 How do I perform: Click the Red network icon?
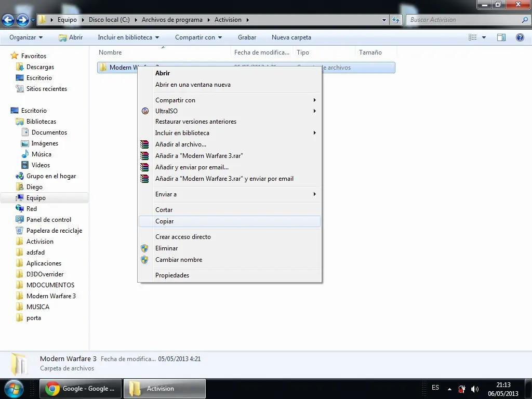tap(20, 209)
